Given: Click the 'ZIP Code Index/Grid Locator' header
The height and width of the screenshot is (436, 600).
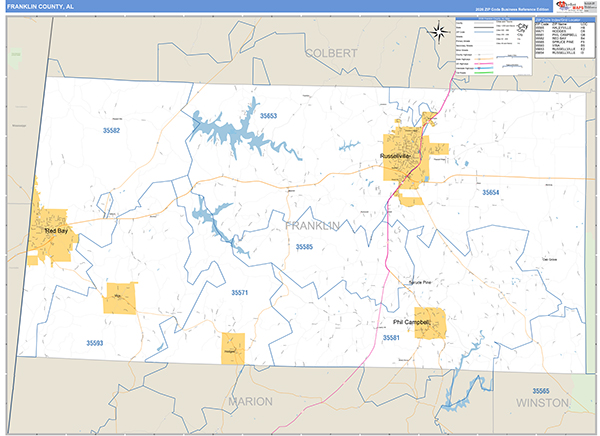Looking at the screenshot, I should [x=565, y=20].
